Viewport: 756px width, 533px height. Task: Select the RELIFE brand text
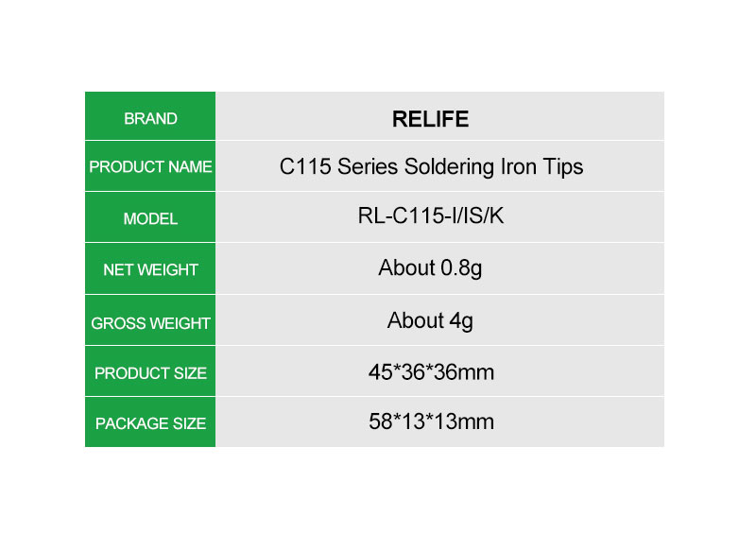430,119
